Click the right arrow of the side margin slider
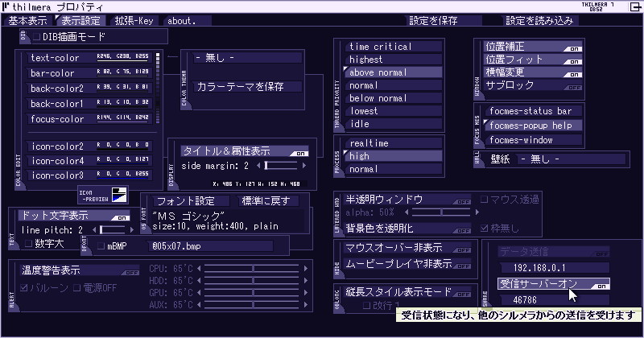Viewport: 644px width, 338px height. click(304, 166)
